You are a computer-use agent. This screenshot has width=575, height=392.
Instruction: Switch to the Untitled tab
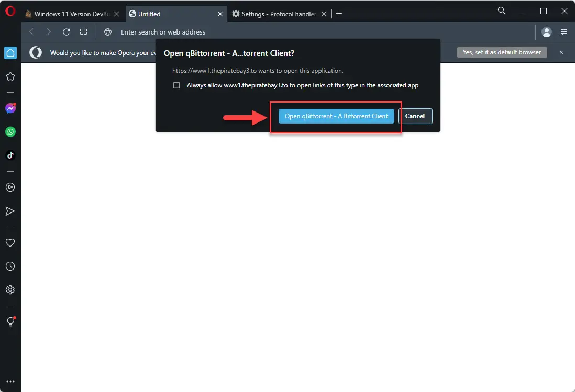pyautogui.click(x=175, y=14)
